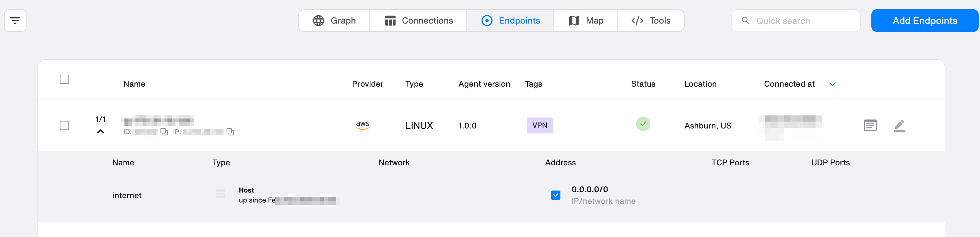
Task: Click the Agent version column header
Action: tap(484, 84)
